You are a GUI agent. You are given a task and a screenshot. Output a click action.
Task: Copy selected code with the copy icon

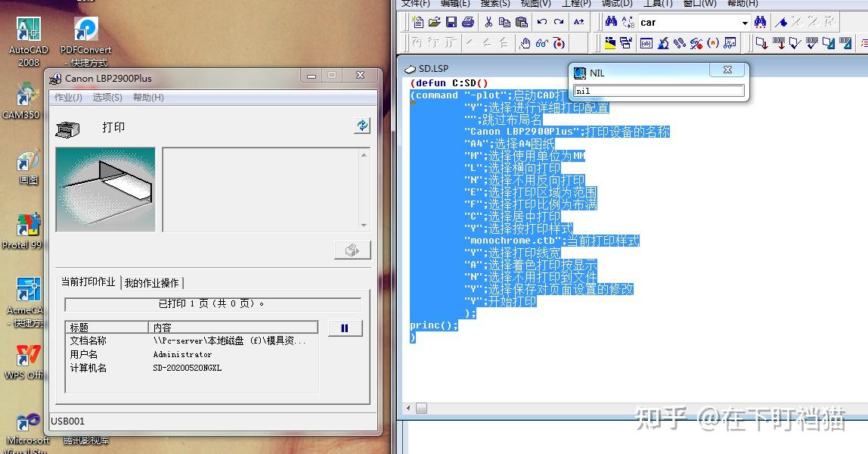[x=504, y=22]
